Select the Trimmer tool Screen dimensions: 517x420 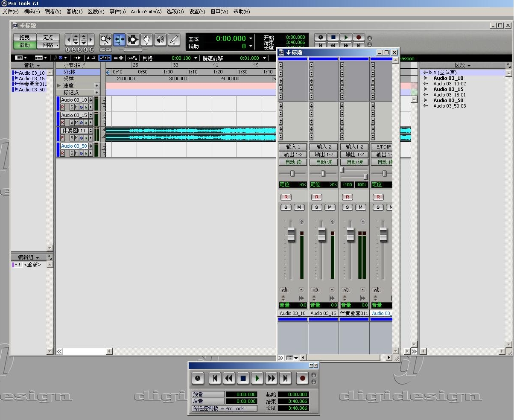click(x=119, y=40)
